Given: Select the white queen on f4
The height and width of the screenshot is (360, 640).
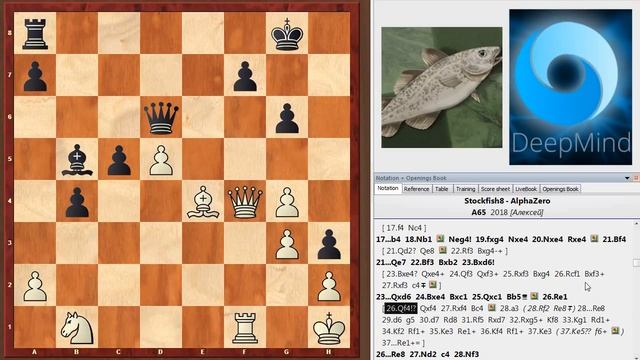Looking at the screenshot, I should click(245, 202).
